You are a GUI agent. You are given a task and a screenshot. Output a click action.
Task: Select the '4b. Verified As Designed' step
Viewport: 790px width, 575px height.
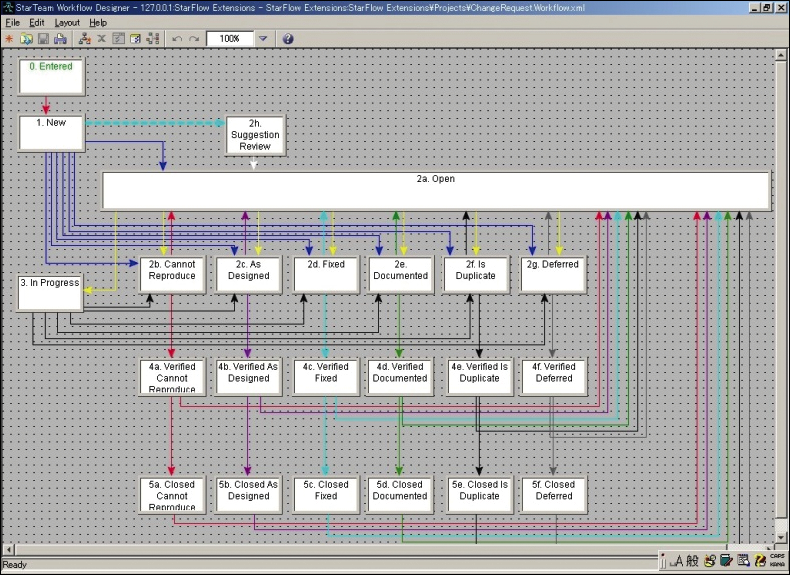(248, 377)
